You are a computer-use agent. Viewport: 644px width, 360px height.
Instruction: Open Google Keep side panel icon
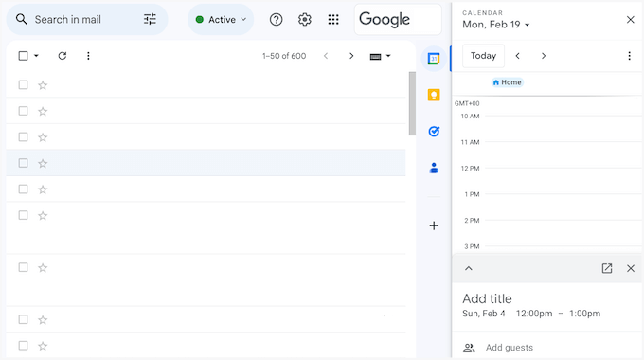[x=434, y=95]
